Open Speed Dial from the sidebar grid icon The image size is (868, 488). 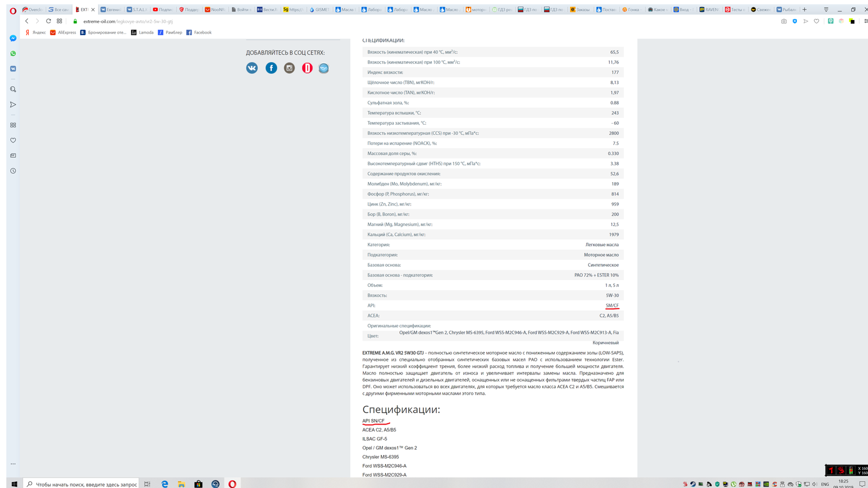pos(13,125)
